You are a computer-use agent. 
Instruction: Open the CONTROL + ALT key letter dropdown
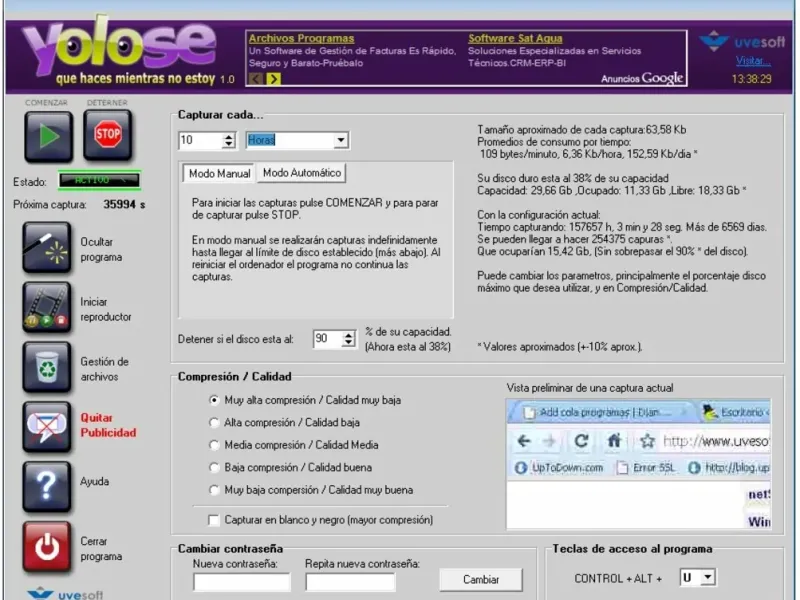(708, 578)
